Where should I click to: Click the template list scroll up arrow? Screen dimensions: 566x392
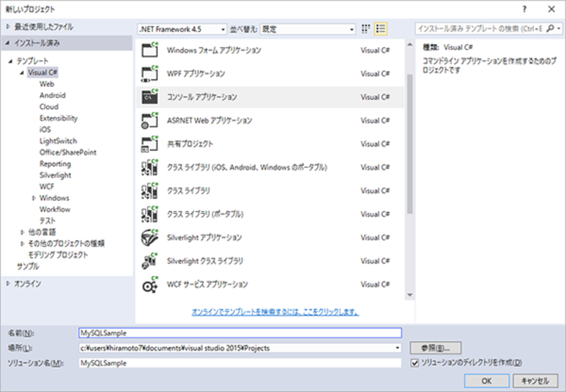[x=409, y=45]
